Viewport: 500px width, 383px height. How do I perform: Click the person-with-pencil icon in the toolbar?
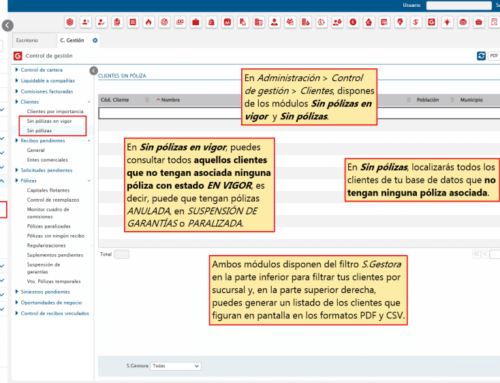(101, 22)
